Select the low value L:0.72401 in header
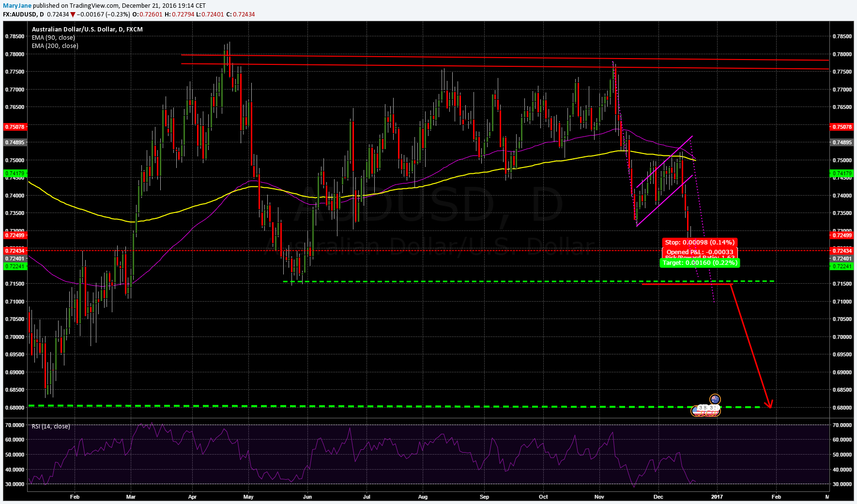Screen dimensions: 857x504 coord(210,15)
